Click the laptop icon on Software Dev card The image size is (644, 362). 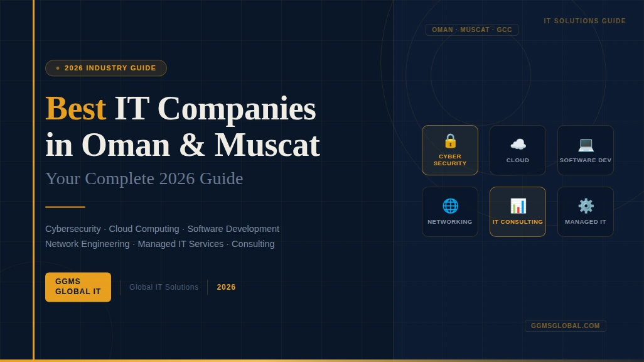[x=586, y=145]
